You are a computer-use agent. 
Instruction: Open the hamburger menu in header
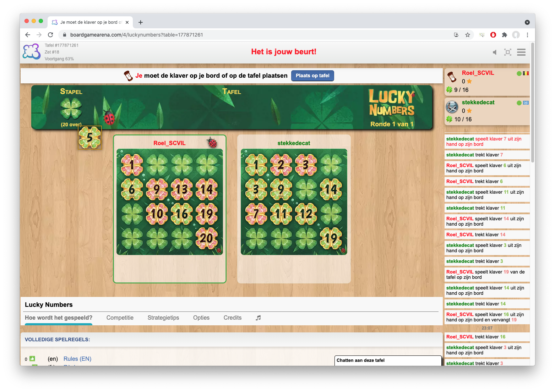(521, 53)
